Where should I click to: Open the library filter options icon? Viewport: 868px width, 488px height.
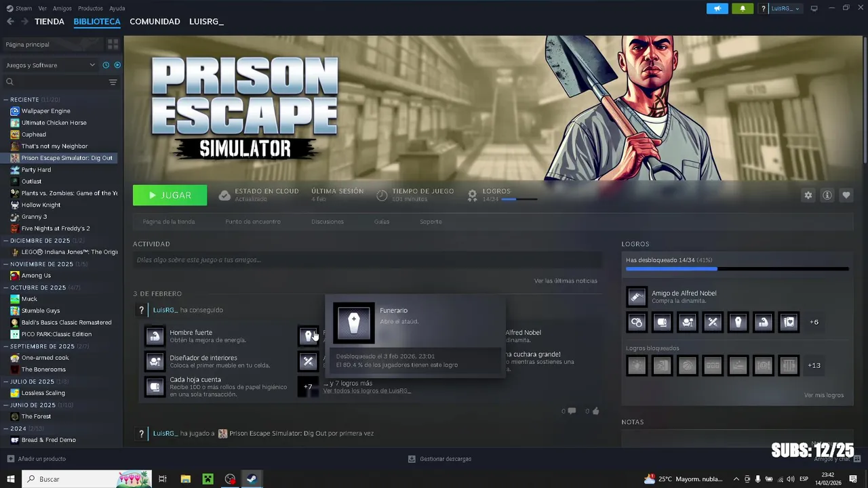(113, 82)
